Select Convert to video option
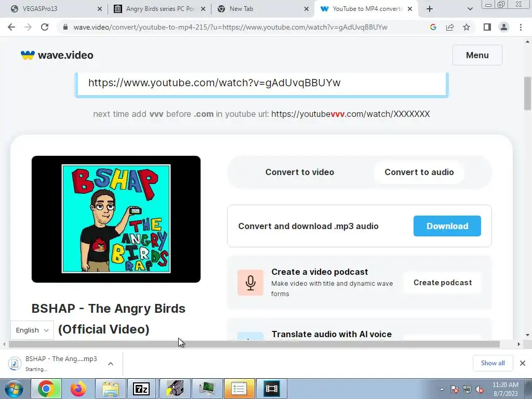 (x=300, y=172)
